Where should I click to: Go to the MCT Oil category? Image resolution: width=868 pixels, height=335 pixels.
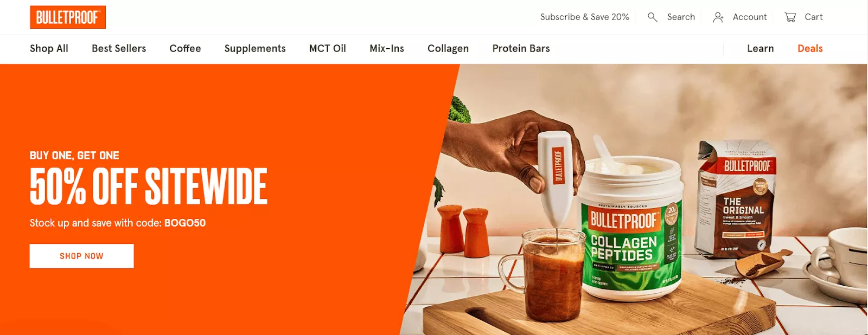328,49
